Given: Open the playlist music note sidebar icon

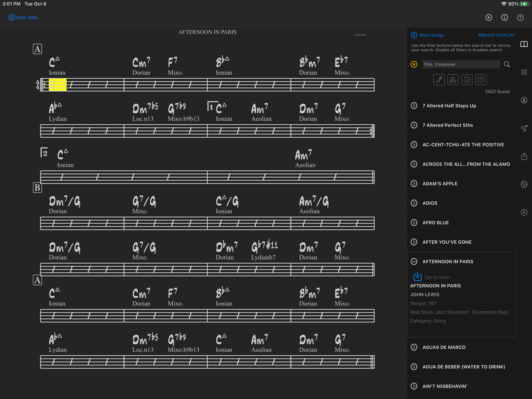Looking at the screenshot, I should coord(524,128).
